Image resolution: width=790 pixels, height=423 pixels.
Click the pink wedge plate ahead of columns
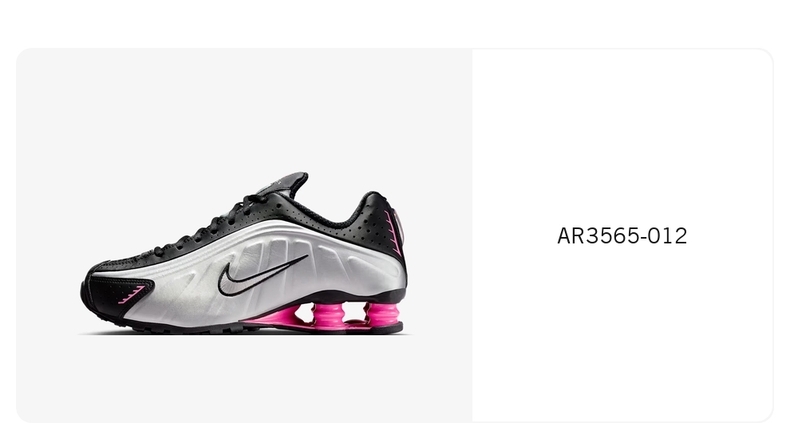pyautogui.click(x=273, y=317)
